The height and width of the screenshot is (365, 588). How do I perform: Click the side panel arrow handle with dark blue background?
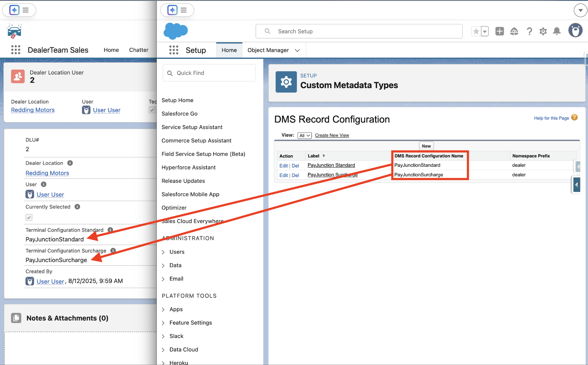tap(577, 185)
